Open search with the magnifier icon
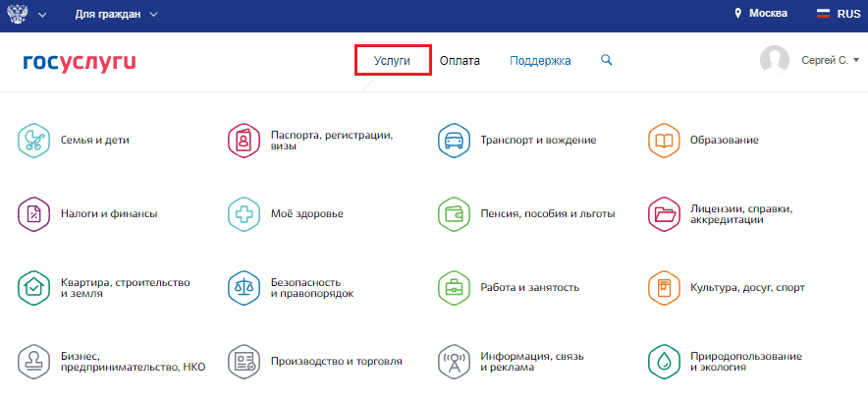Viewport: 868px width, 404px height. (607, 60)
